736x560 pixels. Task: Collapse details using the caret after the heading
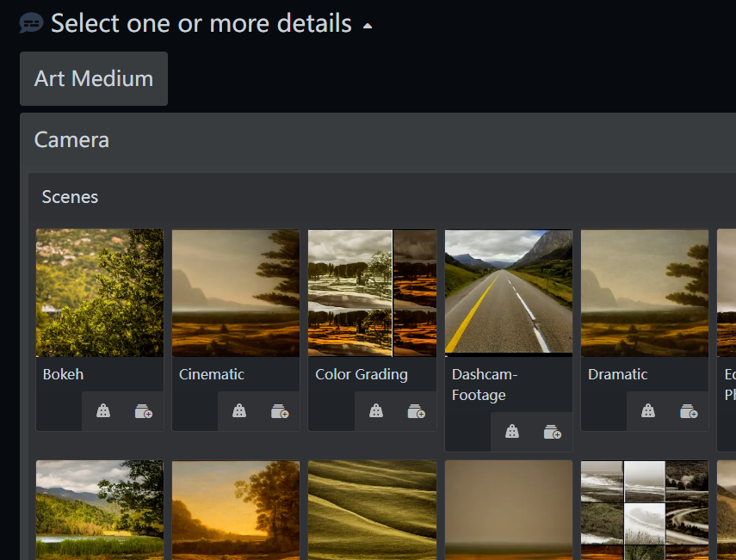[368, 27]
